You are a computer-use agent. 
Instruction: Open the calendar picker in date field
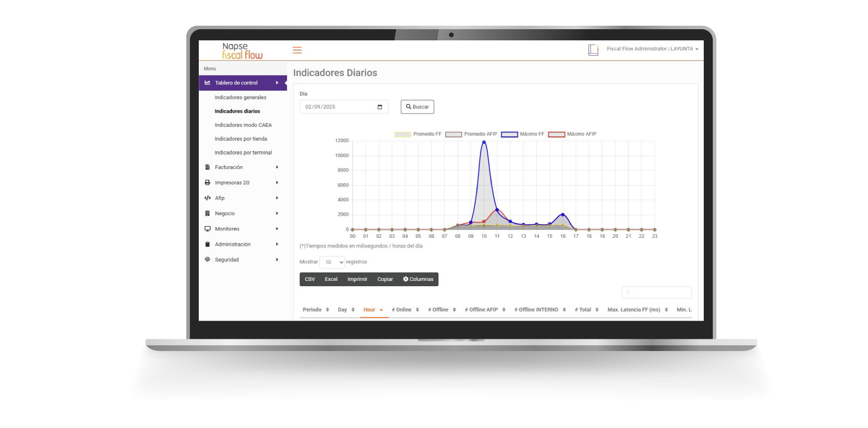click(380, 107)
